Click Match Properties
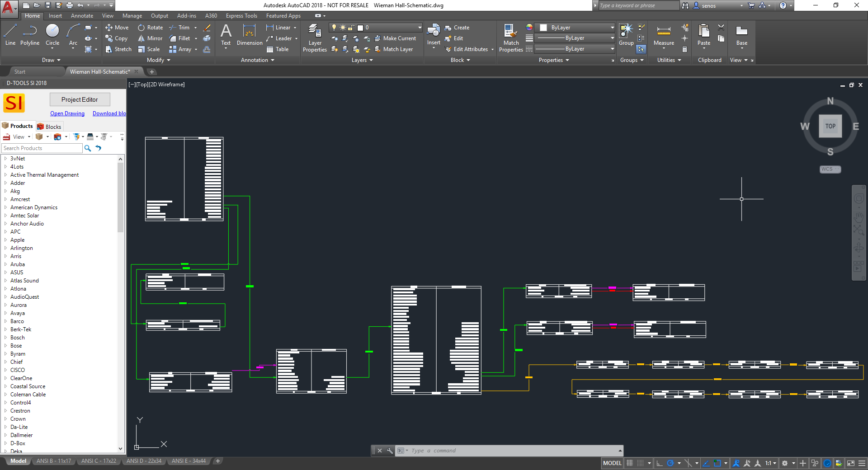868x470 pixels. pyautogui.click(x=511, y=38)
